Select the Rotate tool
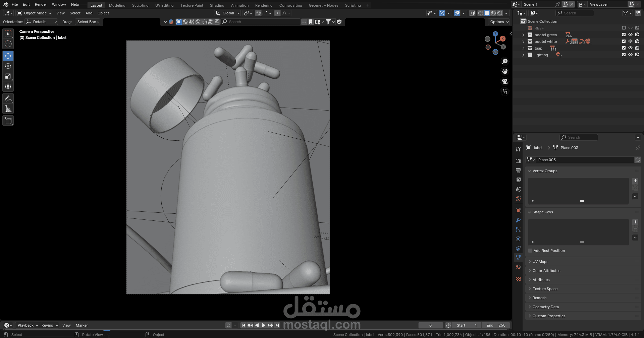The height and width of the screenshot is (338, 644). (8, 66)
